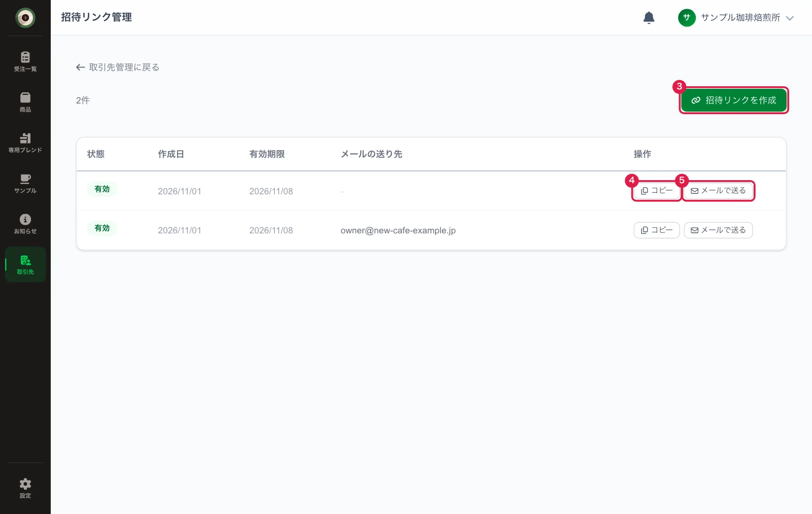Click the owner@new-cafe-example.jp email cell
812x514 pixels.
coord(398,230)
